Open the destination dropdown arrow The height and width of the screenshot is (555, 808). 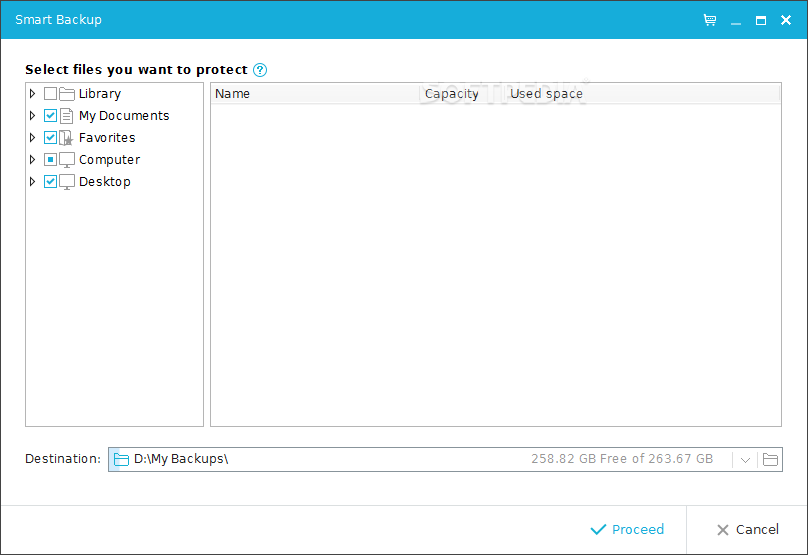pos(745,460)
